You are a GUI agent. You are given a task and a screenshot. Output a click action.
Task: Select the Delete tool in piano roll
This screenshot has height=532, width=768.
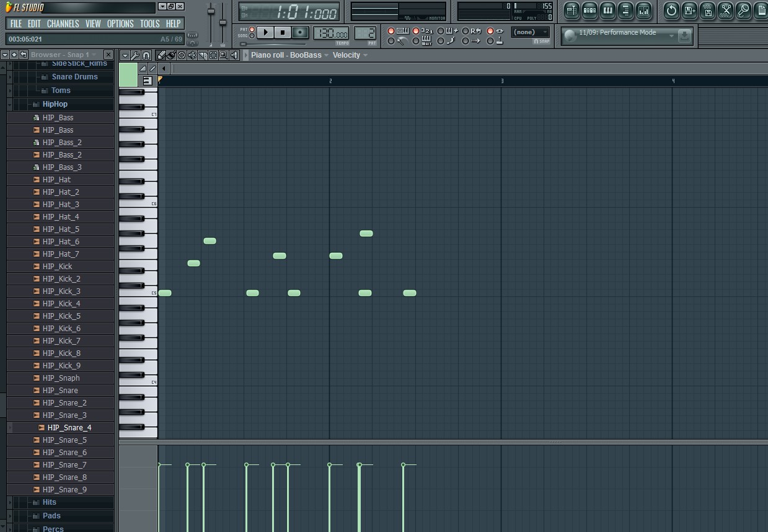tap(182, 55)
